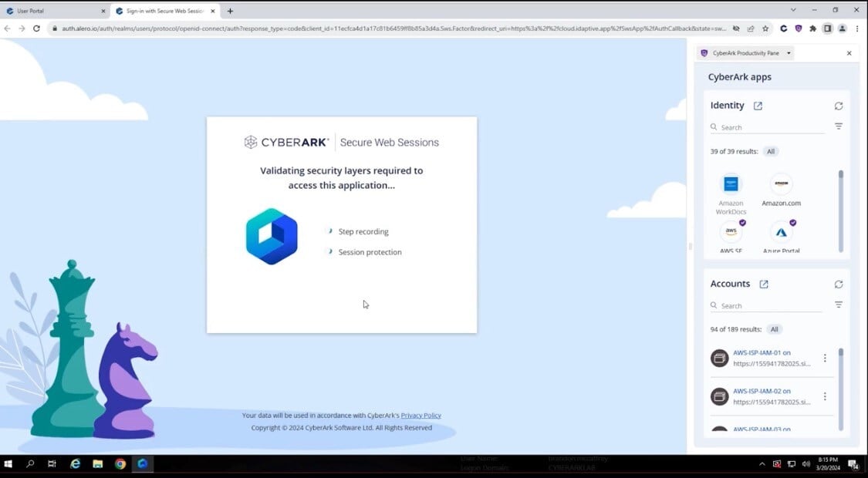The height and width of the screenshot is (478, 868).
Task: Select the All filter chip under Identity
Action: pos(771,151)
